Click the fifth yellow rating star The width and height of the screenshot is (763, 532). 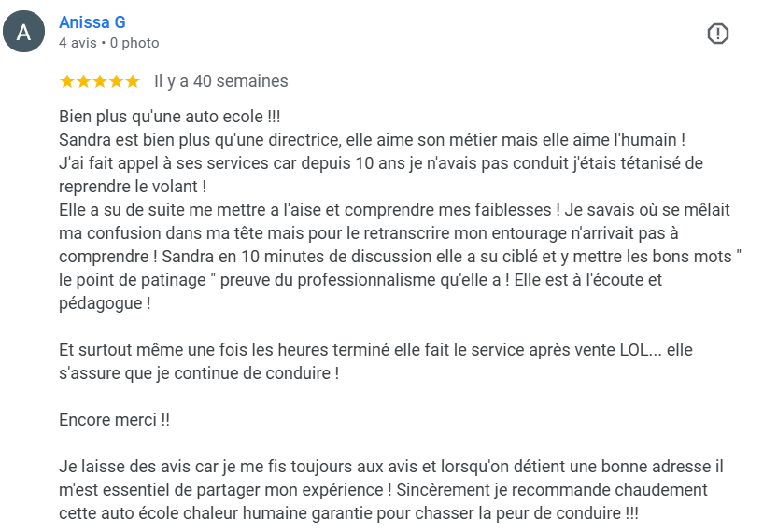coord(132,81)
